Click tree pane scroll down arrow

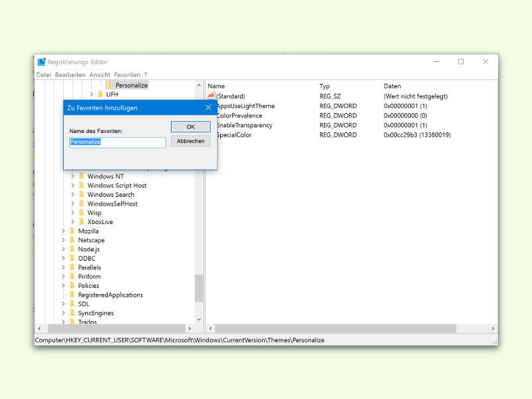coord(199,319)
